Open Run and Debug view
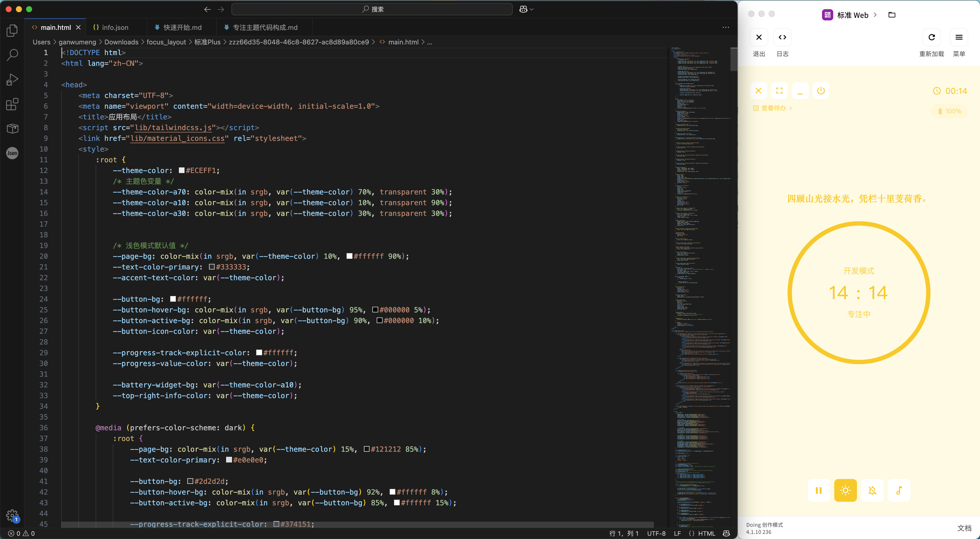The image size is (980, 539). pos(12,80)
